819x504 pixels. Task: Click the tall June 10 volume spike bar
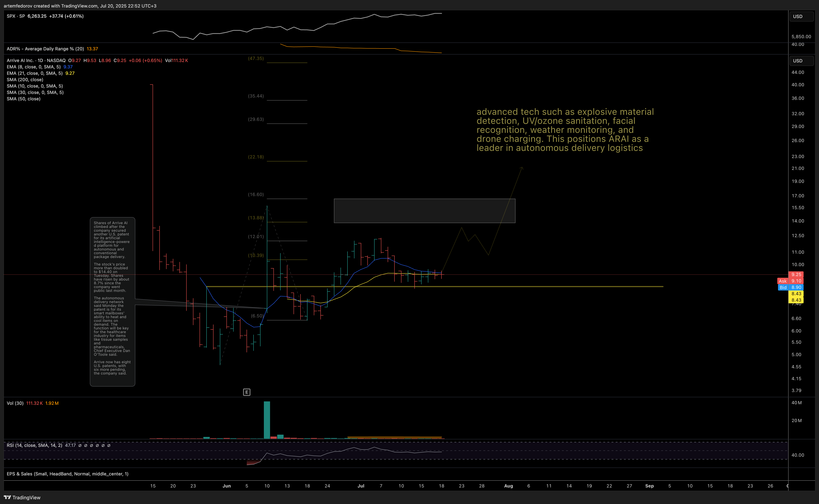pyautogui.click(x=267, y=420)
